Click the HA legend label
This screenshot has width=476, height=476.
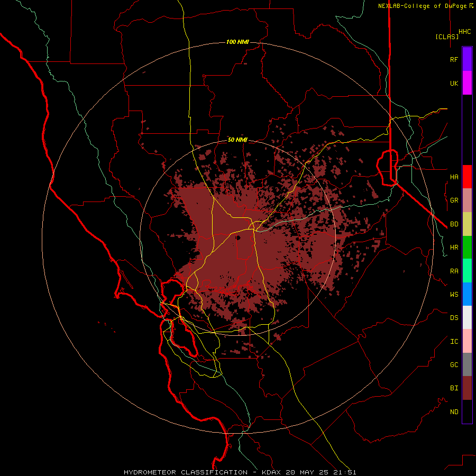(454, 177)
